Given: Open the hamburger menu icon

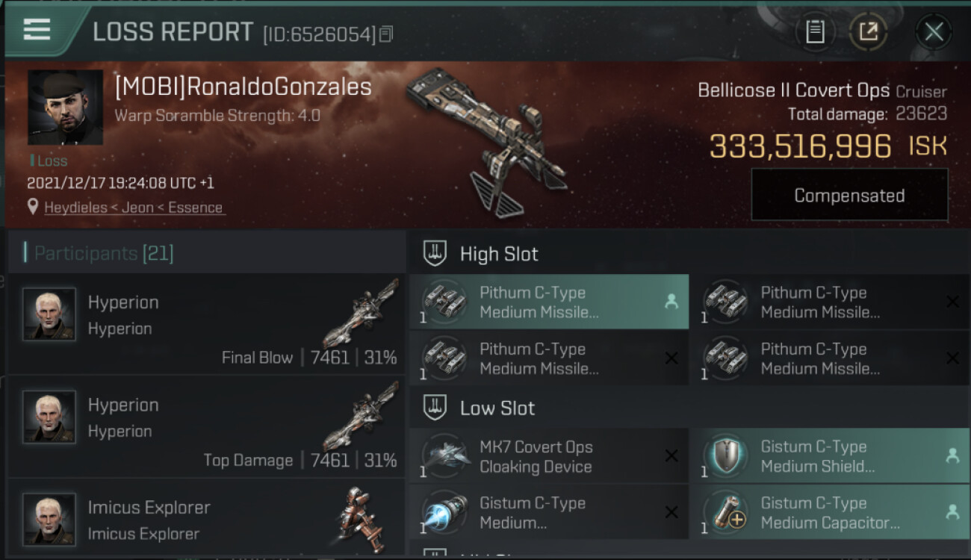Looking at the screenshot, I should pyautogui.click(x=37, y=30).
